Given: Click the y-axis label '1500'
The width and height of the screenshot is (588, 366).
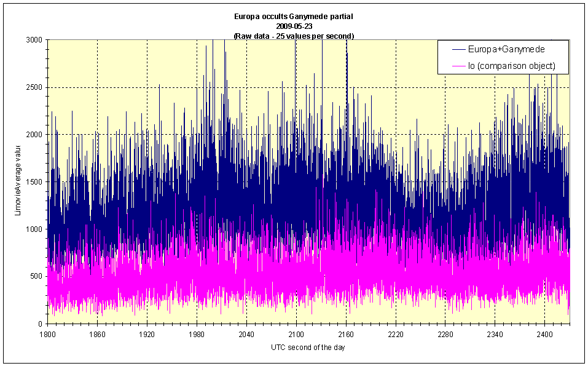Looking at the screenshot, I should click(x=34, y=182).
